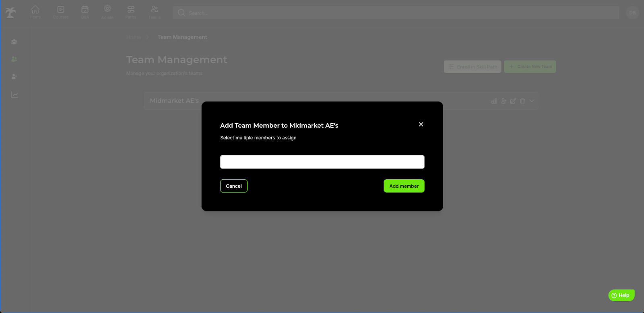The width and height of the screenshot is (644, 313).
Task: Click the search magnifier icon
Action: tap(182, 13)
